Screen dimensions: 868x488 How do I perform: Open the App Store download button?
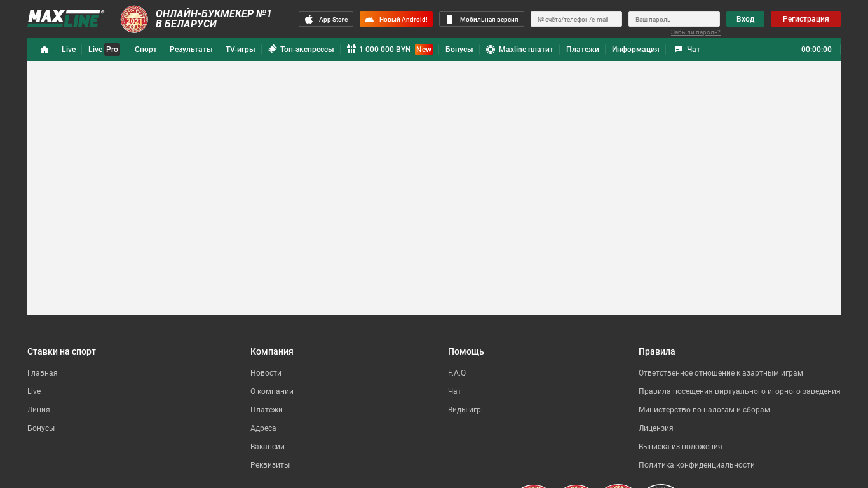pyautogui.click(x=326, y=19)
